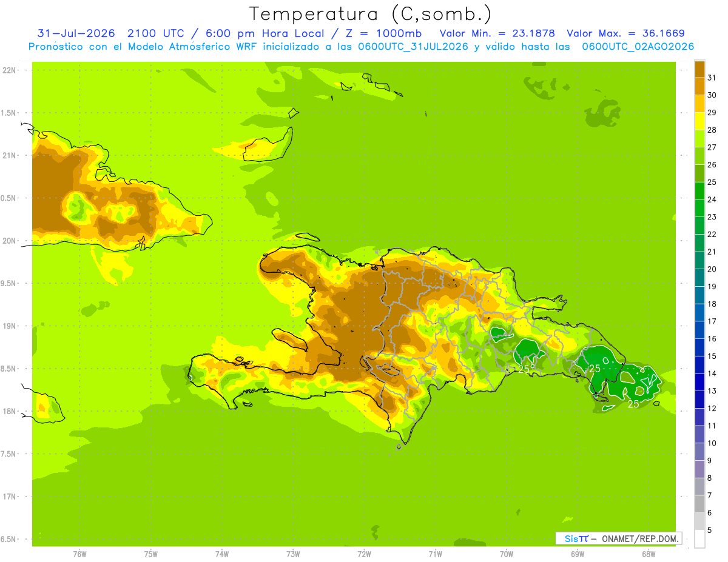Pick legend swatch between 27 and 28
Screen dimensions: 728x562
(x=699, y=139)
